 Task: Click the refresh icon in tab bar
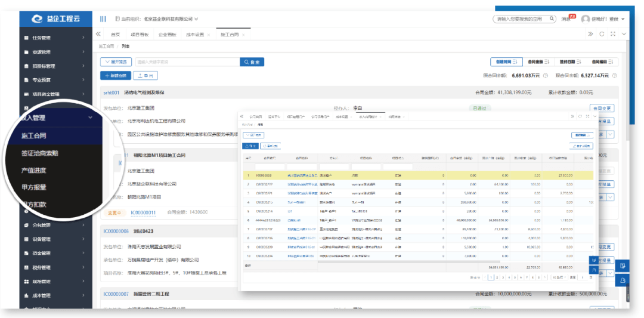pos(602,34)
